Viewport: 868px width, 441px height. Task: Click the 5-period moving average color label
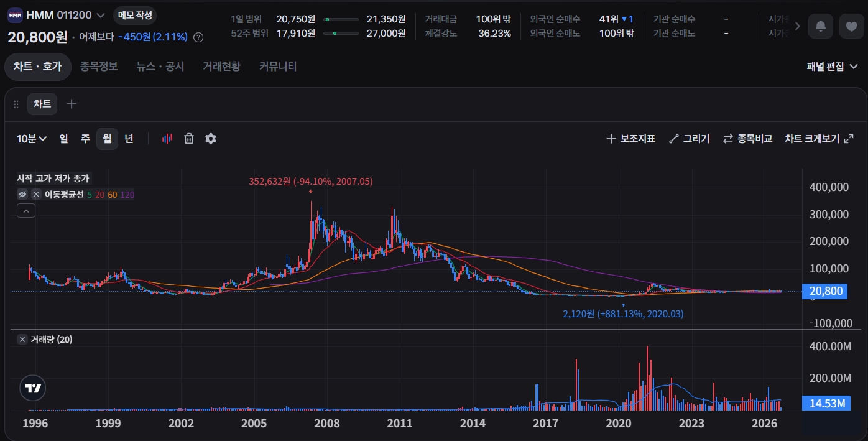click(90, 195)
